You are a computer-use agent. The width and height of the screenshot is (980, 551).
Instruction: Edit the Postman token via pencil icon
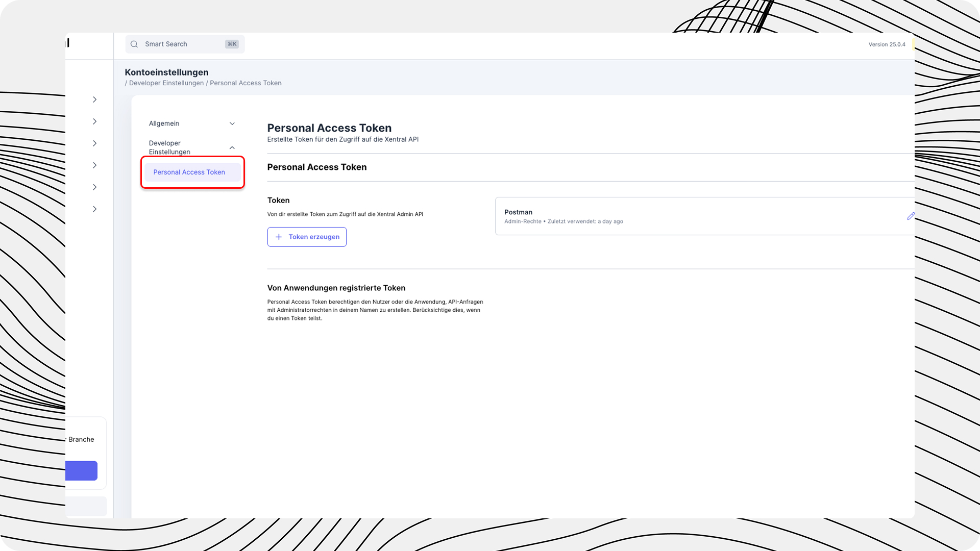911,216
